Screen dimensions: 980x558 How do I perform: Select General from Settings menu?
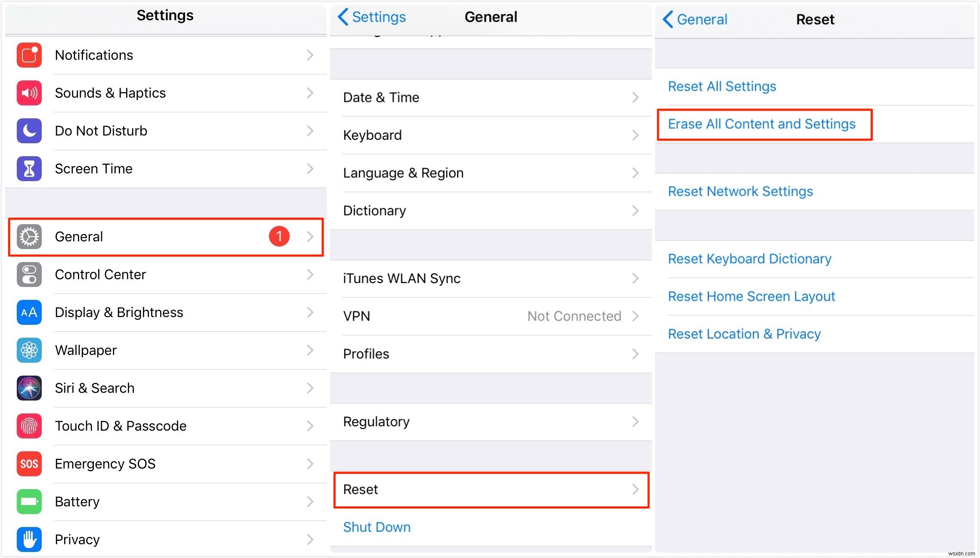(x=166, y=236)
